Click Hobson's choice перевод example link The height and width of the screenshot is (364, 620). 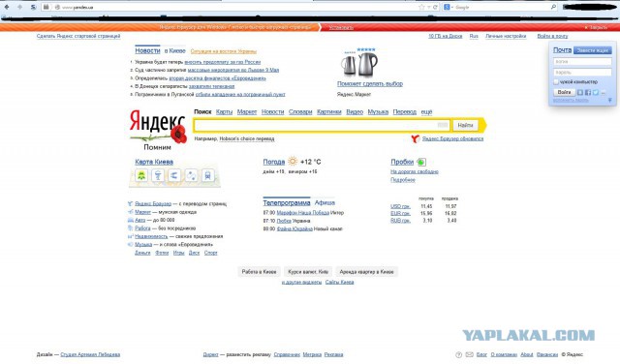(247, 138)
